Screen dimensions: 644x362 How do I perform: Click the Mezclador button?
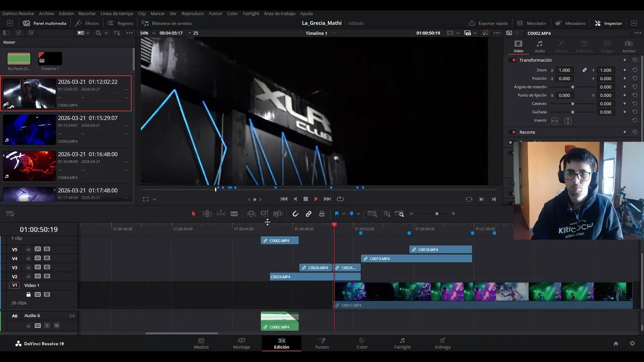(531, 23)
